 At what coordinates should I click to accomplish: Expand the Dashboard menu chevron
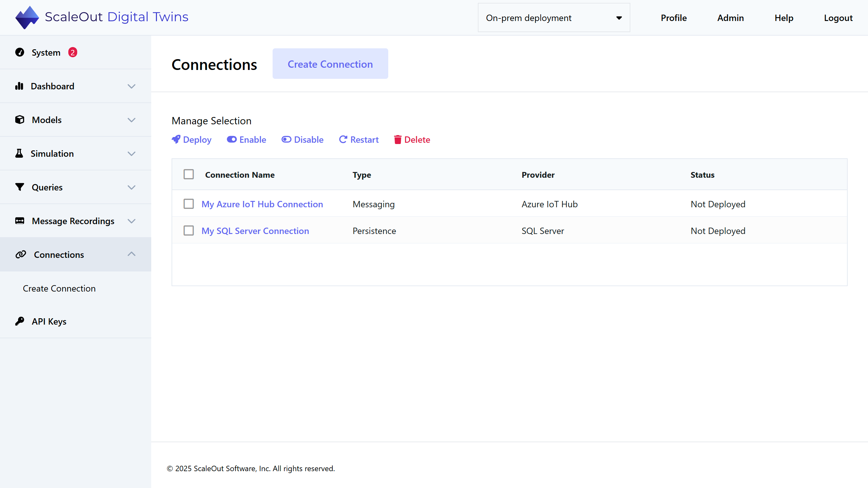tap(132, 86)
